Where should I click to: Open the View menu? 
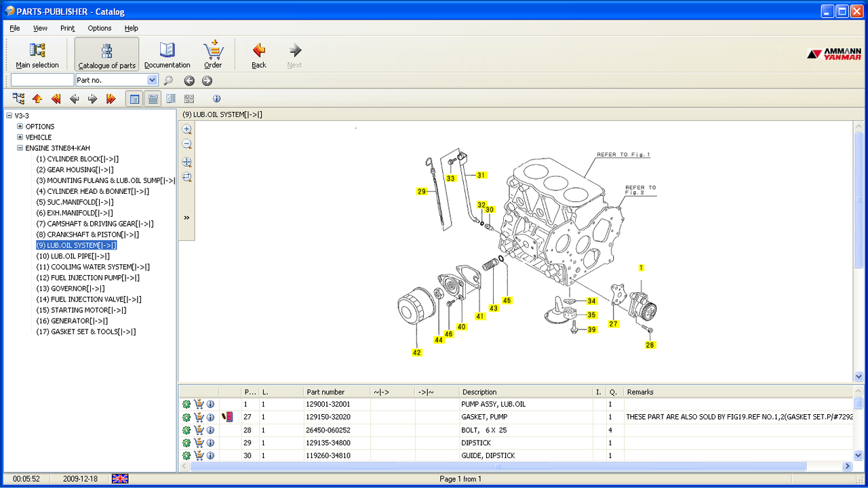point(40,28)
